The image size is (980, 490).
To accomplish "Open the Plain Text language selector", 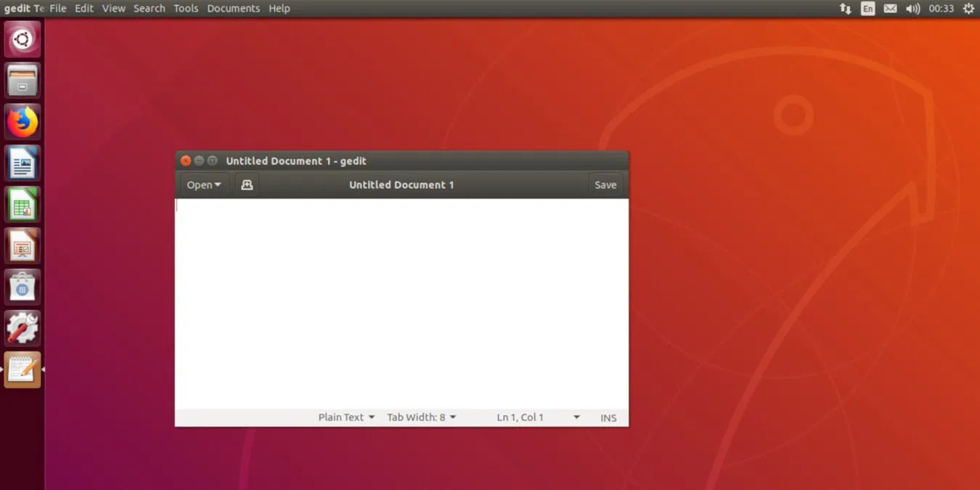I will (x=346, y=417).
